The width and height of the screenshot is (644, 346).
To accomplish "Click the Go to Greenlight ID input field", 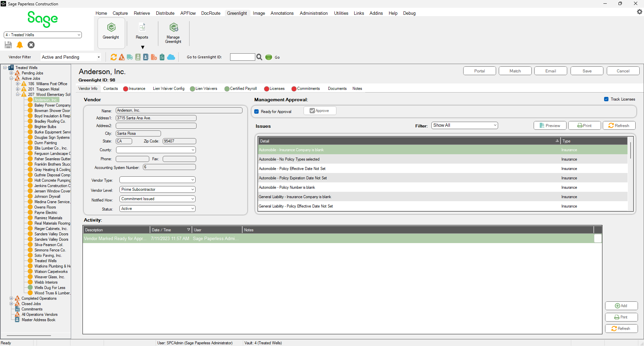I will pos(243,57).
